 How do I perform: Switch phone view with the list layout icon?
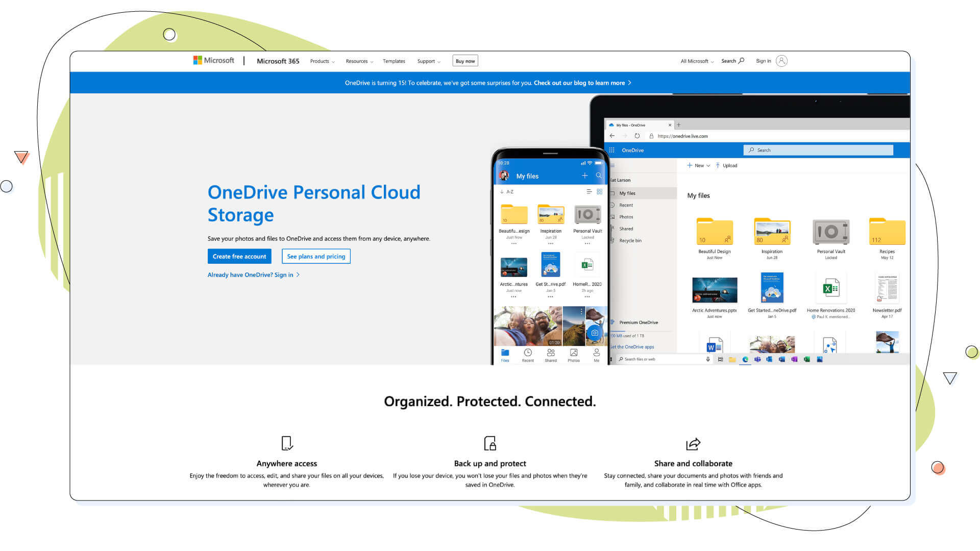pyautogui.click(x=589, y=192)
